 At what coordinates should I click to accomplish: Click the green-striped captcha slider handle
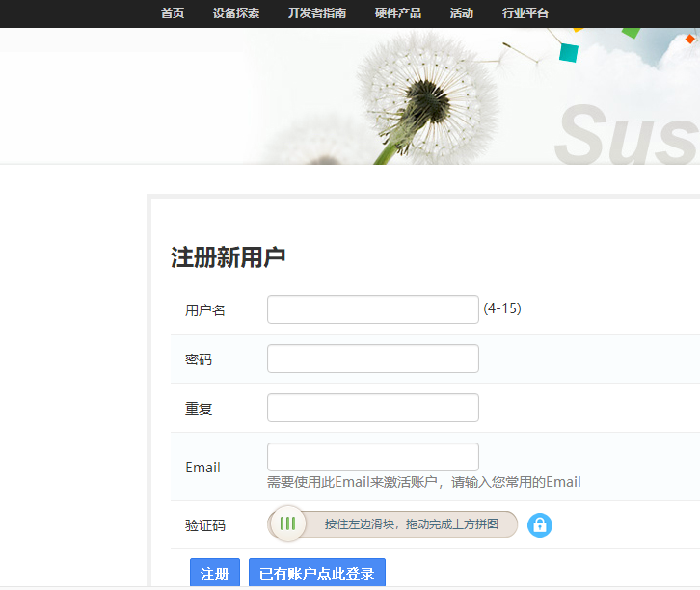point(288,523)
